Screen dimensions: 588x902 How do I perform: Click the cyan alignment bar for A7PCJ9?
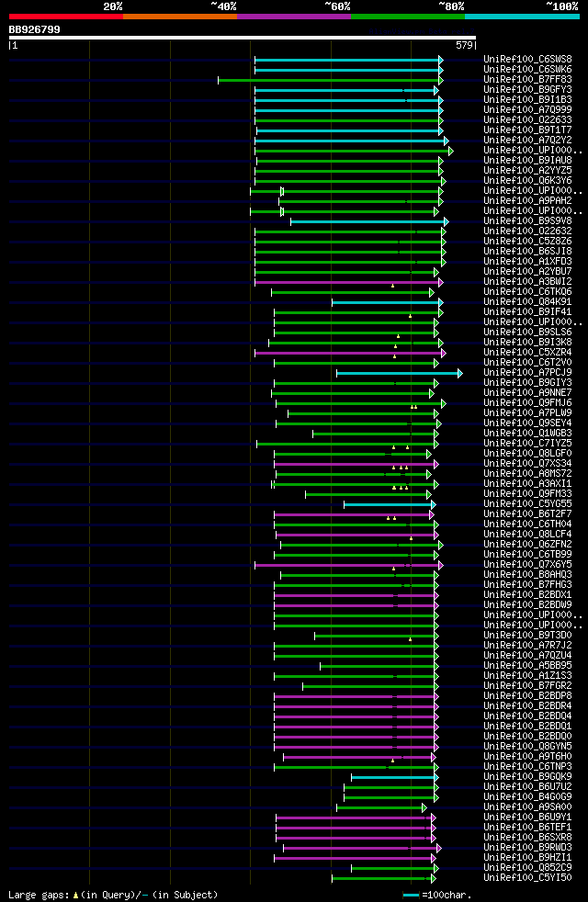pyautogui.click(x=398, y=373)
